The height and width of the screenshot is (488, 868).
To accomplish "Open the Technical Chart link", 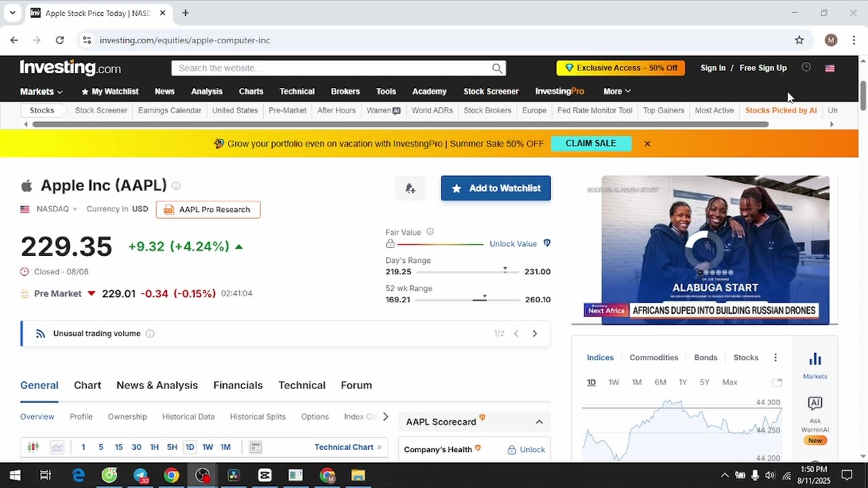I will (x=348, y=447).
